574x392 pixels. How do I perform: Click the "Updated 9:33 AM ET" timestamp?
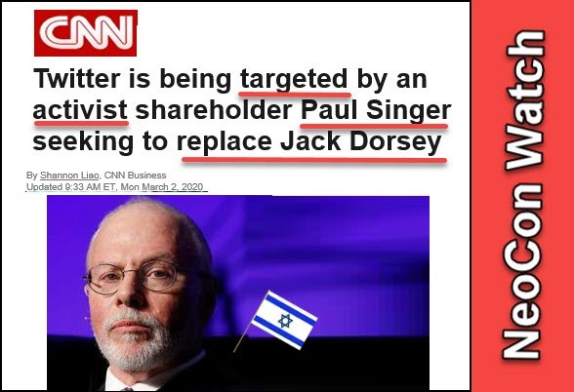71,187
